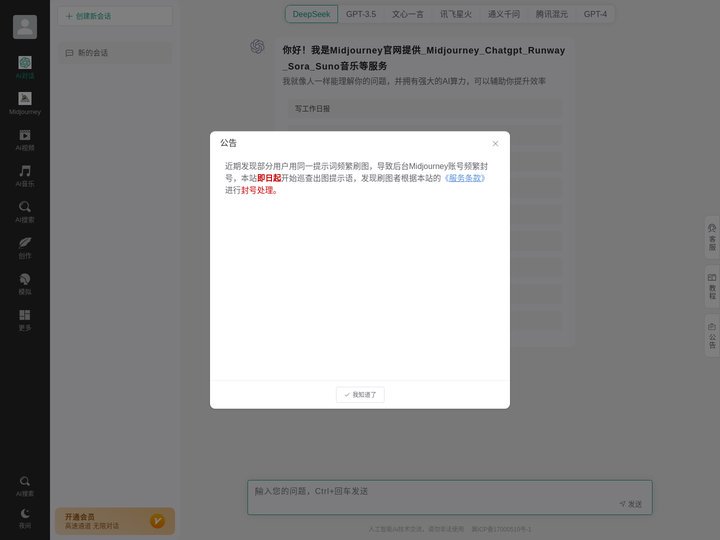720x540 pixels.
Task: Click the 发送 send button
Action: click(x=630, y=504)
